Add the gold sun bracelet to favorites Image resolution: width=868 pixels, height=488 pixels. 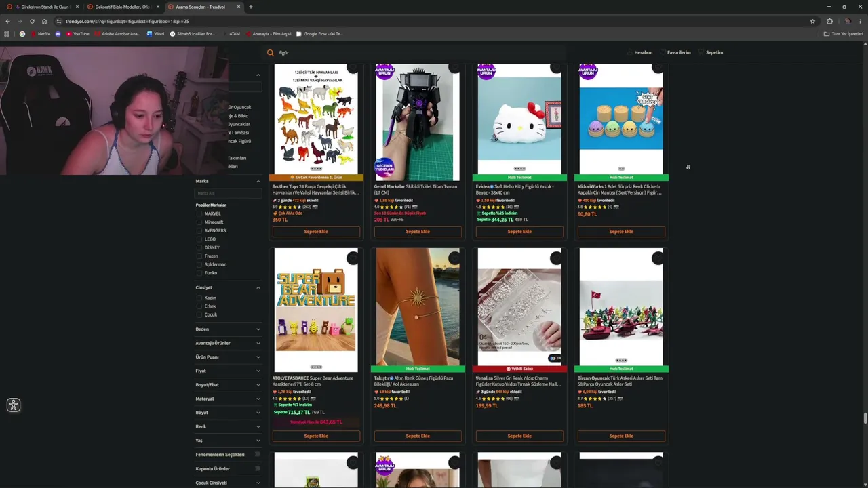coord(454,258)
